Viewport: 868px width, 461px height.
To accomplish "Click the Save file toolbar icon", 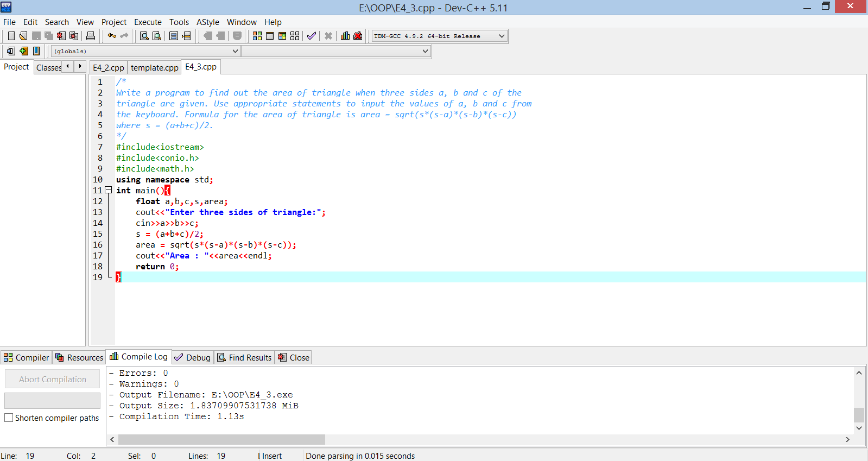I will pos(36,36).
